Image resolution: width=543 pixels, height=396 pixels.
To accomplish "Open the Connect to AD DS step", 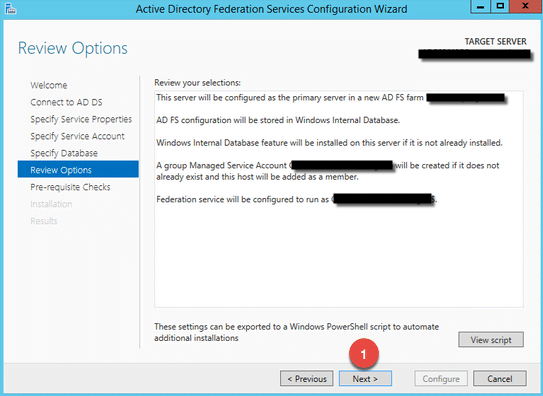I will click(x=66, y=102).
